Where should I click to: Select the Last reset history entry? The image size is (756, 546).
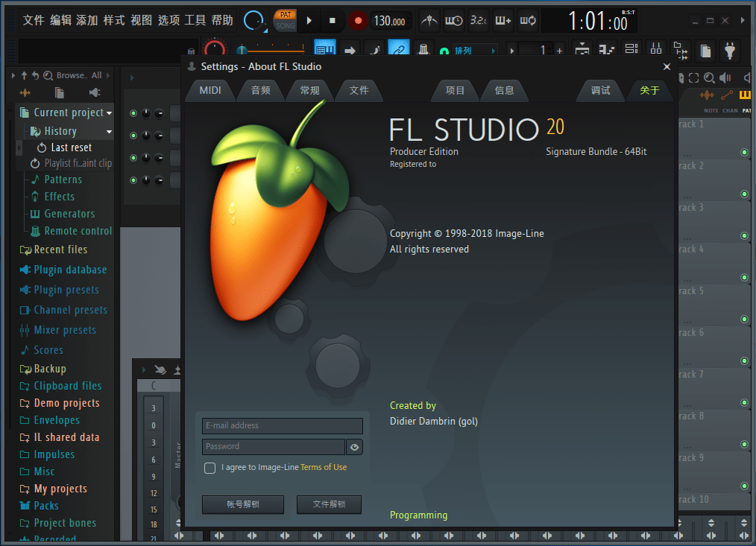click(71, 147)
